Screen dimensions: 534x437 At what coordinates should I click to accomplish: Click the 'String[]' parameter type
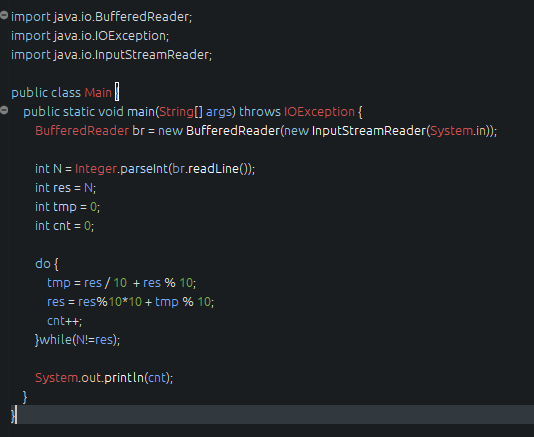coord(181,112)
